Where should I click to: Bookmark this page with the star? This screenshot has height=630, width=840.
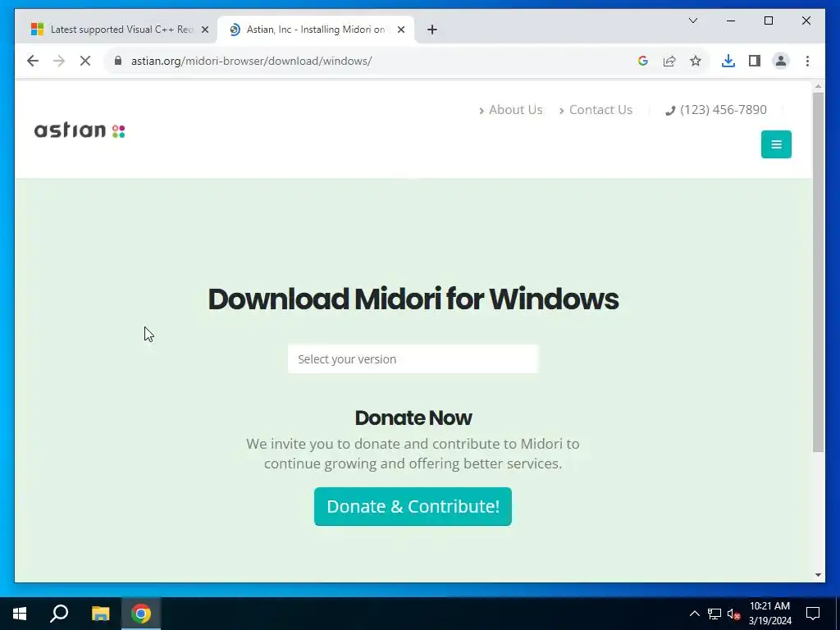[696, 61]
